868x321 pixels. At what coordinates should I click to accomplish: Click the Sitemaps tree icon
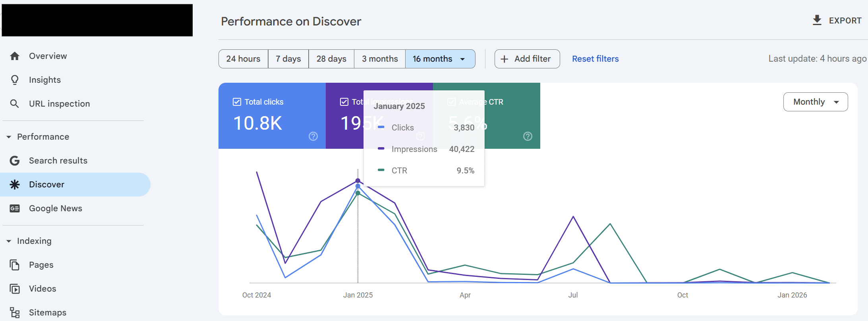15,313
